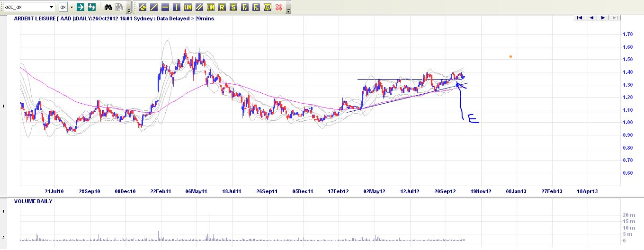The width and height of the screenshot is (644, 250).
Task: Step chart forward with right arrow
Action: click(x=603, y=18)
